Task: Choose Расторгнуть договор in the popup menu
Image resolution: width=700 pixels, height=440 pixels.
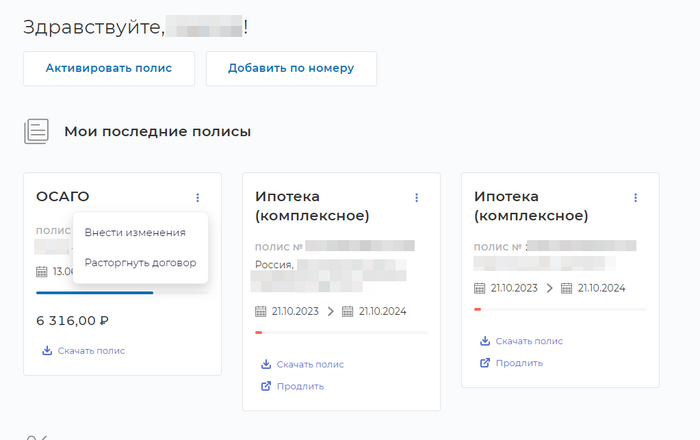Action: pos(140,263)
